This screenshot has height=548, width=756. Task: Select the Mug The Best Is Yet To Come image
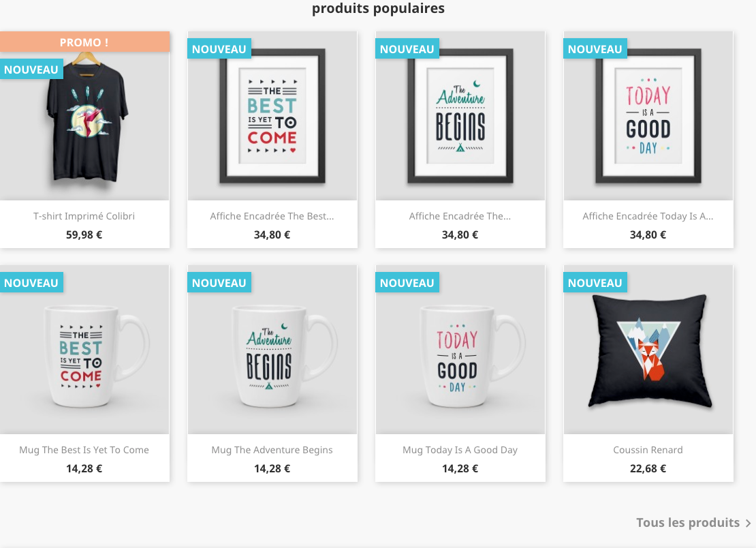click(x=84, y=350)
